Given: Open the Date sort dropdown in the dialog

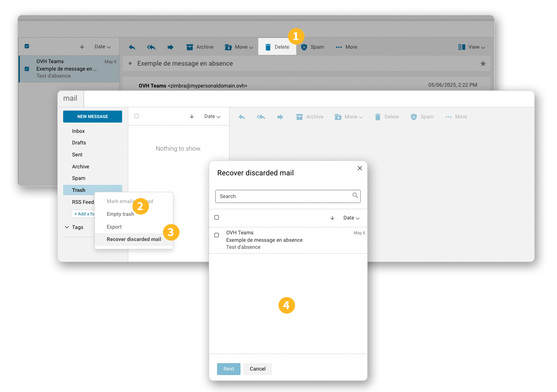Looking at the screenshot, I should [351, 218].
